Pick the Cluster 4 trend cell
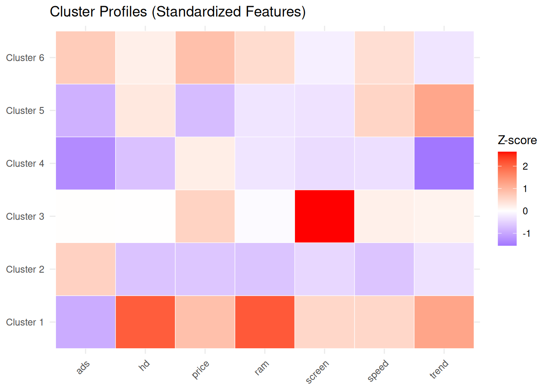The width and height of the screenshot is (549, 392). (444, 163)
